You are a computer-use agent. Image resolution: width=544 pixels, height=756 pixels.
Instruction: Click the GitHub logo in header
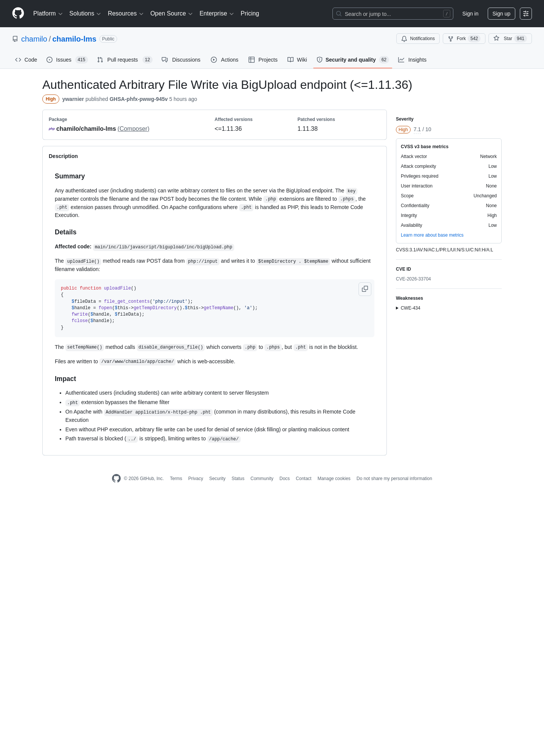click(18, 13)
